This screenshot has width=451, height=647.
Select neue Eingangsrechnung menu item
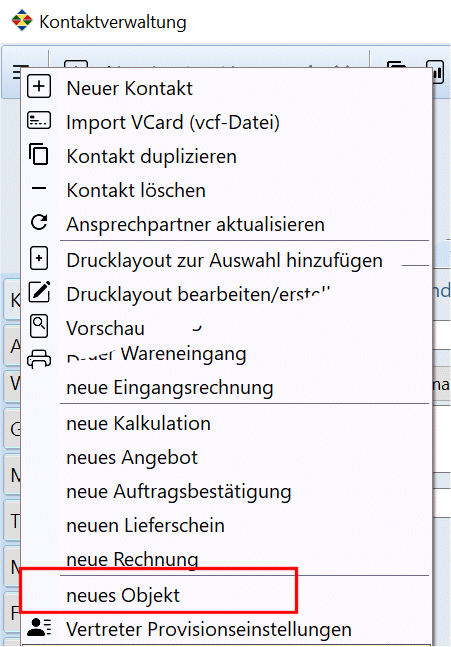[x=170, y=388]
